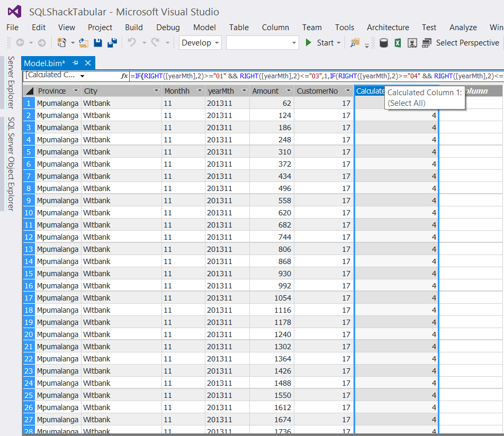Click the Analyze in Excel icon

[x=398, y=43]
